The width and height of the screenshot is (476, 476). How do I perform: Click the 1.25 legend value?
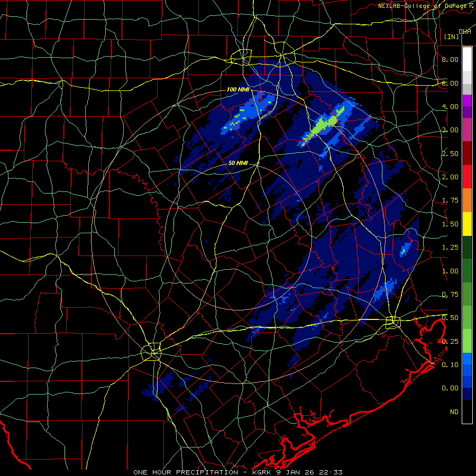point(450,248)
